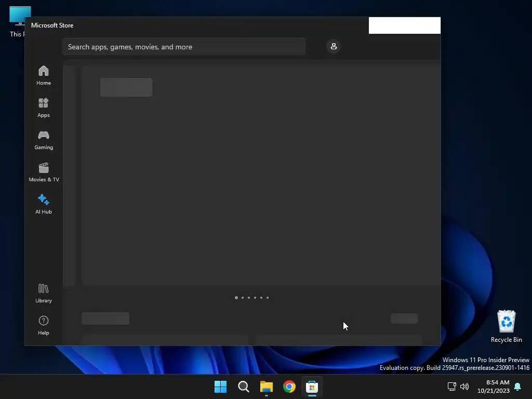
Task: Open the volume speaker tray icon
Action: [x=464, y=387]
